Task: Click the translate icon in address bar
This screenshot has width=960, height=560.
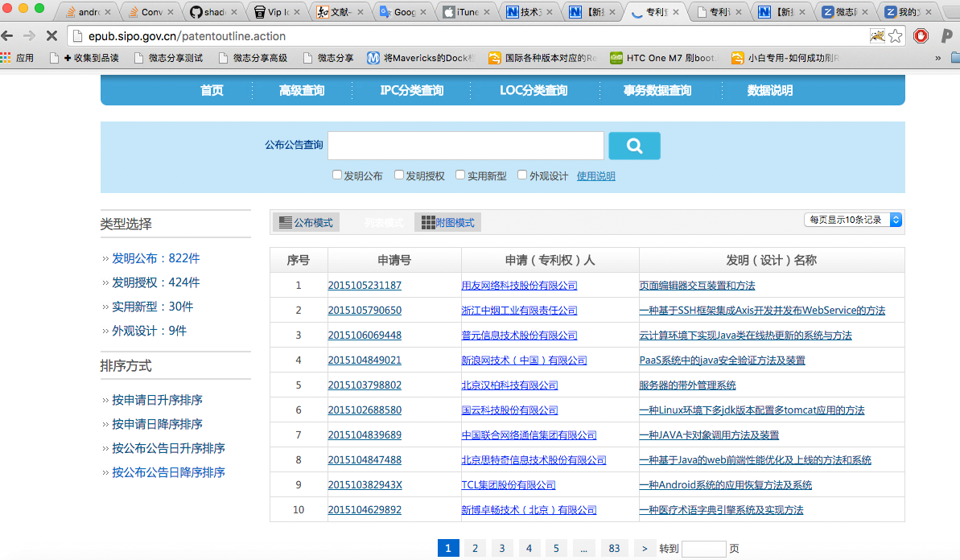Action: tap(877, 36)
